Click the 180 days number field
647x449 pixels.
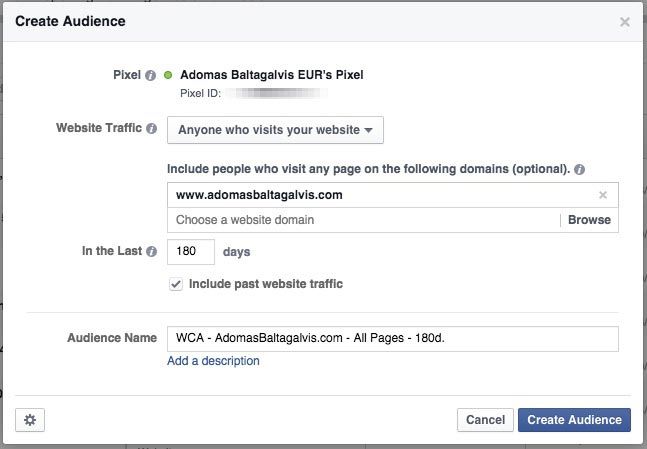191,252
